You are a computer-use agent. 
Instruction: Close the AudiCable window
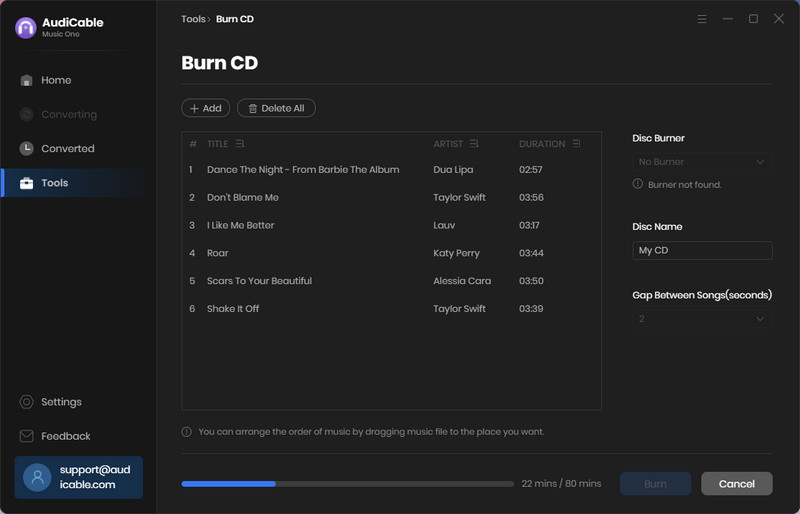[779, 19]
